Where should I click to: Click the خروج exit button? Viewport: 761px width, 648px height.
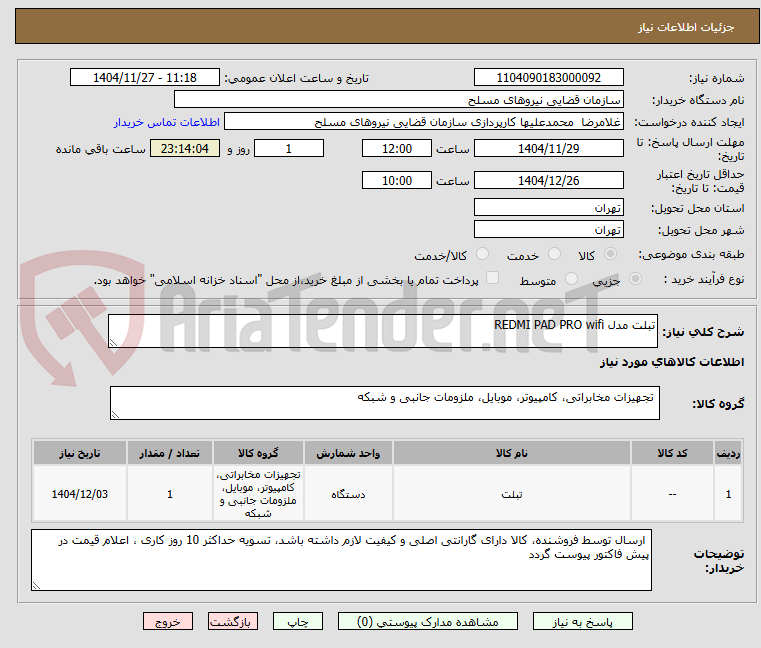(167, 621)
